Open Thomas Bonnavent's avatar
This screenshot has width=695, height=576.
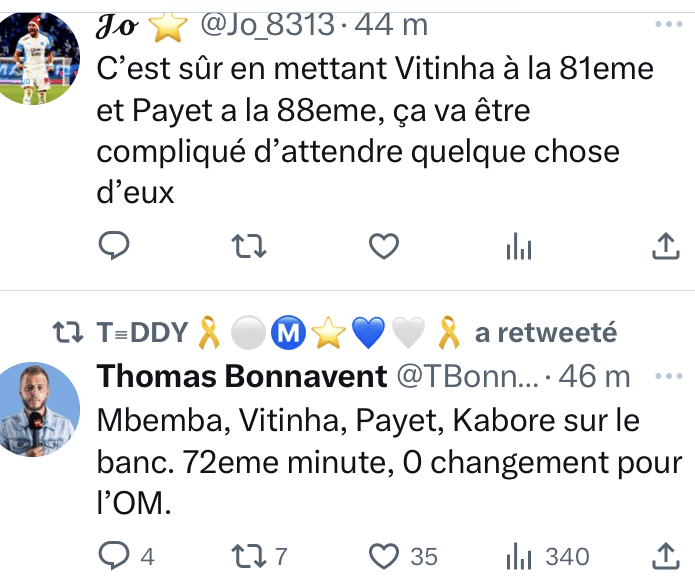[x=39, y=408]
